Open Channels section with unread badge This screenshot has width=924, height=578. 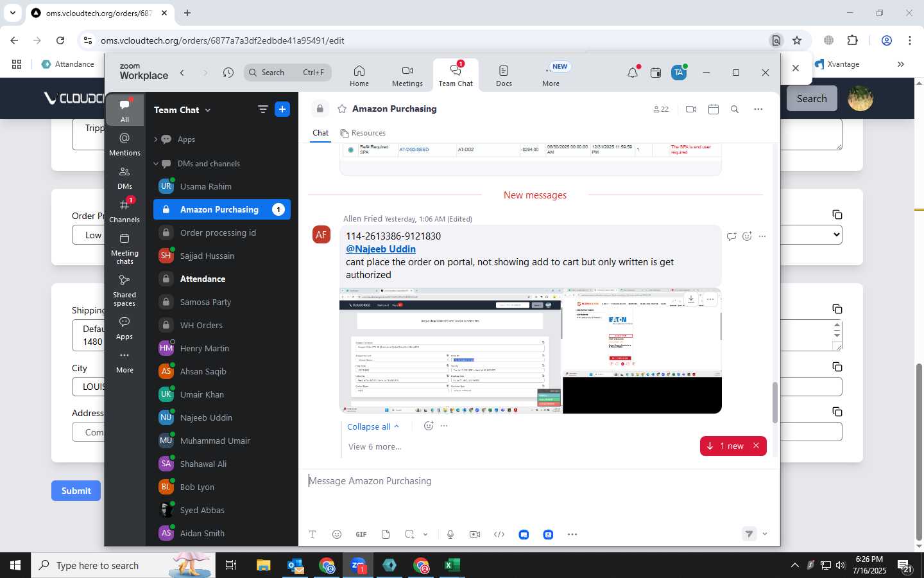(124, 211)
